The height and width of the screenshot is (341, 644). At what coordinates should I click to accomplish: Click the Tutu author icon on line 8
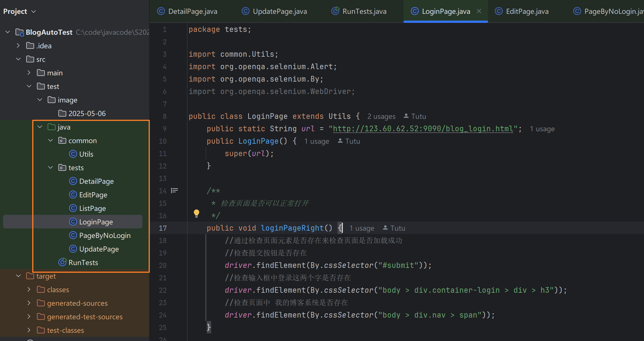pyautogui.click(x=406, y=116)
